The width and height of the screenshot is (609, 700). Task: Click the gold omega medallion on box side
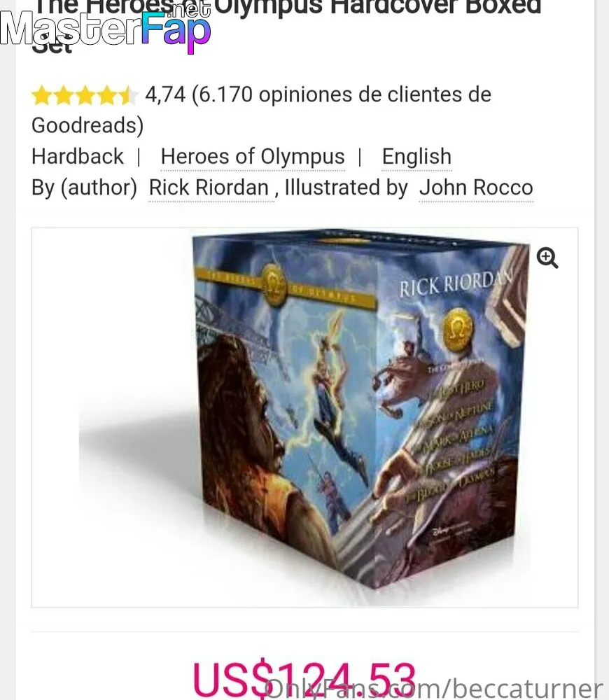pos(458,330)
